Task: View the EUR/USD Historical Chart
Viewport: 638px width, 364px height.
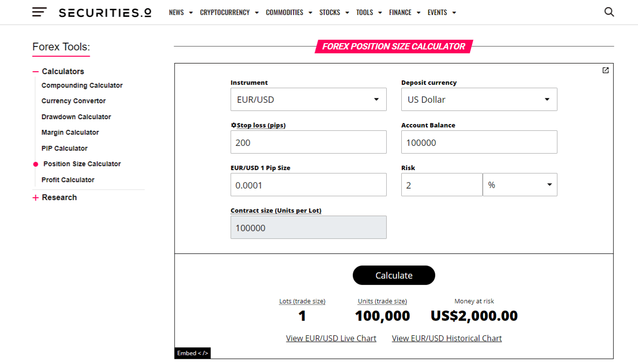Action: tap(446, 338)
